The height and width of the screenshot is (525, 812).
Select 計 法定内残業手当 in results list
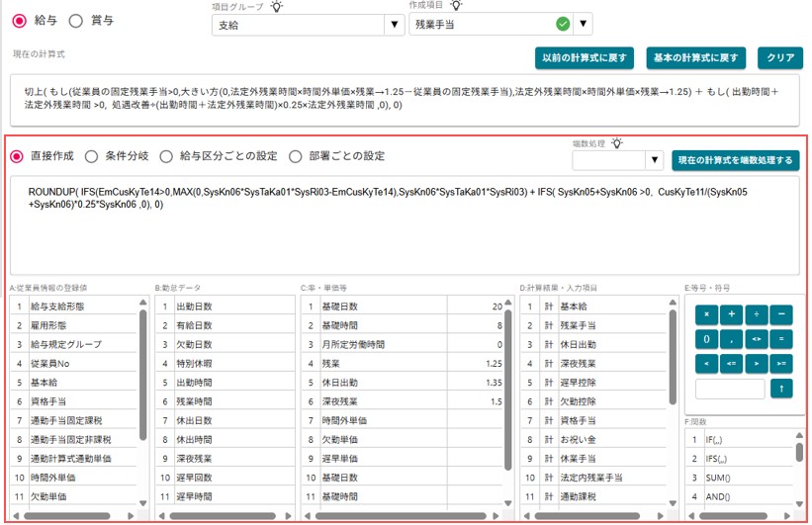(594, 478)
